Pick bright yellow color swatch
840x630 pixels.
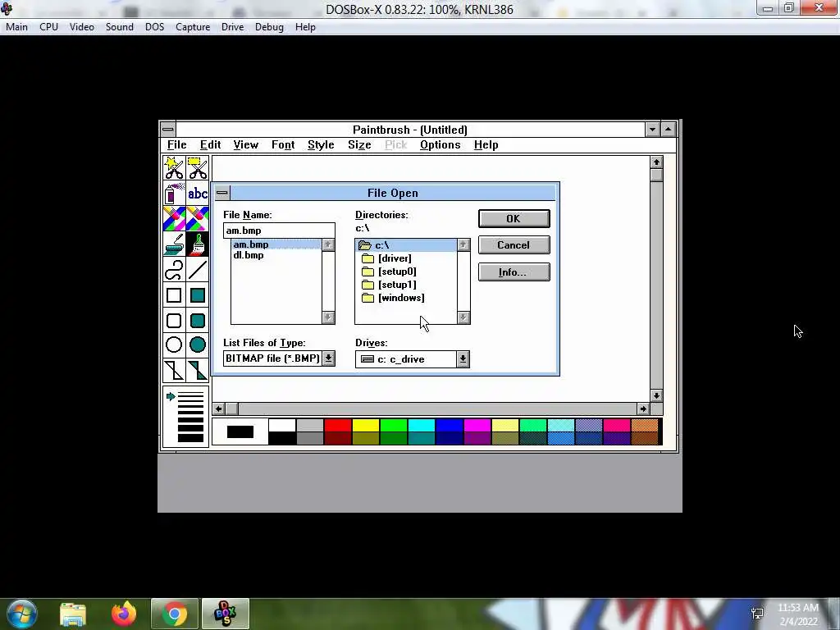pos(365,426)
